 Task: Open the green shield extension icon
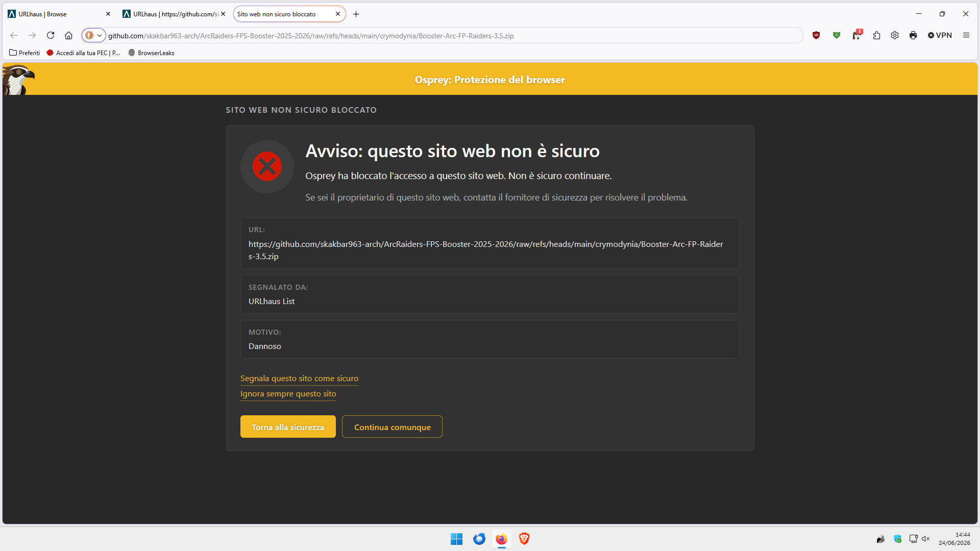tap(837, 35)
